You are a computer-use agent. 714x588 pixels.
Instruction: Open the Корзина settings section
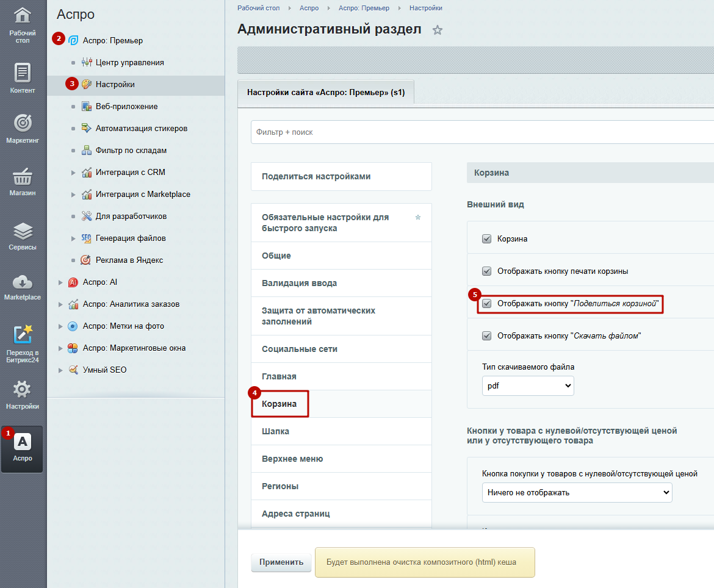[x=341, y=404]
